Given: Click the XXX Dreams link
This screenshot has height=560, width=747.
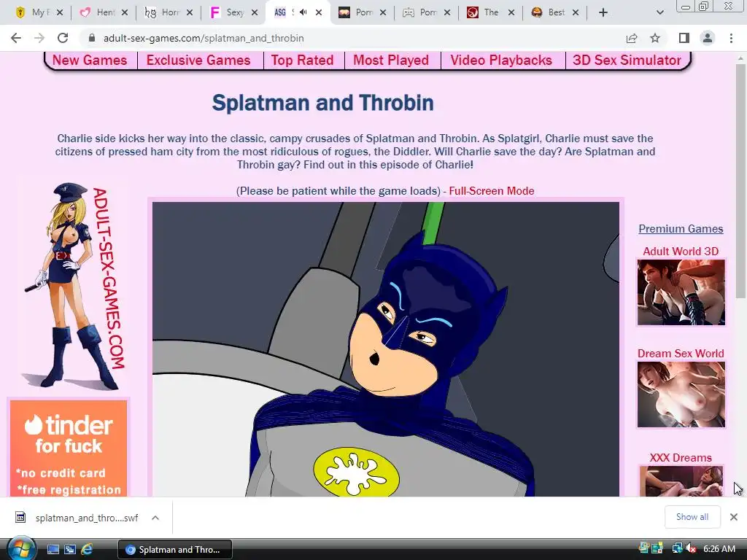Looking at the screenshot, I should click(x=681, y=458).
